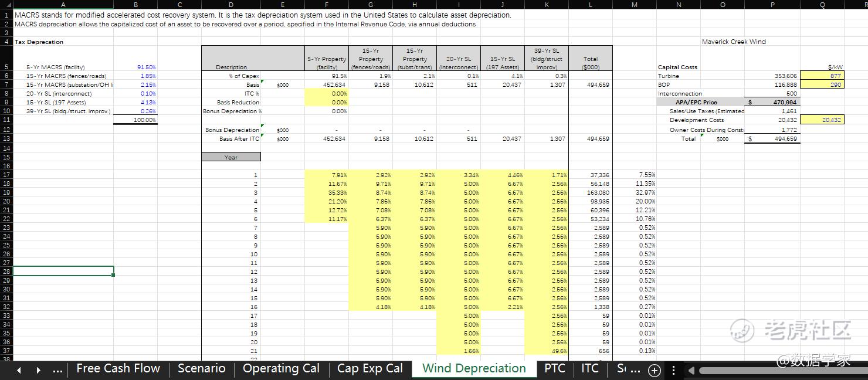
Task: Select the 7.91% year 1 cell
Action: pyautogui.click(x=326, y=175)
